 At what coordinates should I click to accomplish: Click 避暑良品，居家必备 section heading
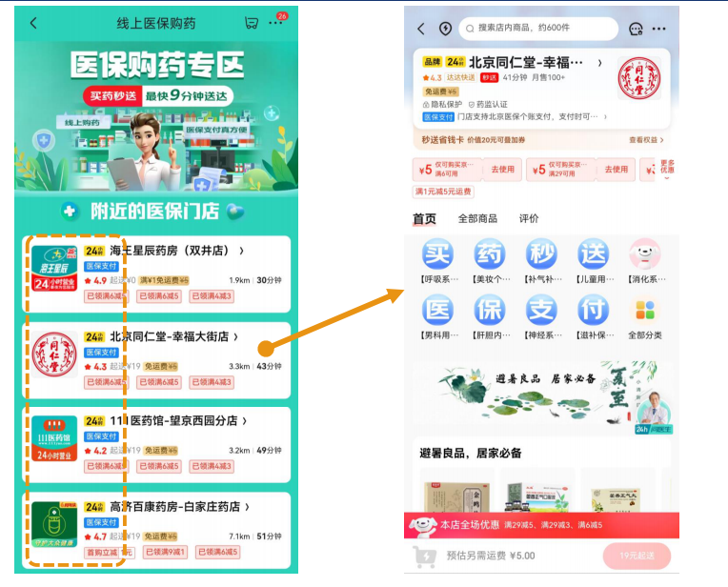471,454
